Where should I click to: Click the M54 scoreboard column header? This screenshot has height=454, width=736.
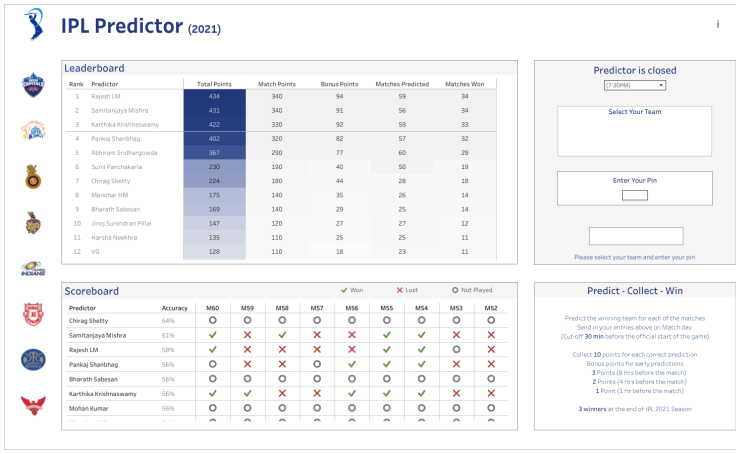(x=422, y=308)
